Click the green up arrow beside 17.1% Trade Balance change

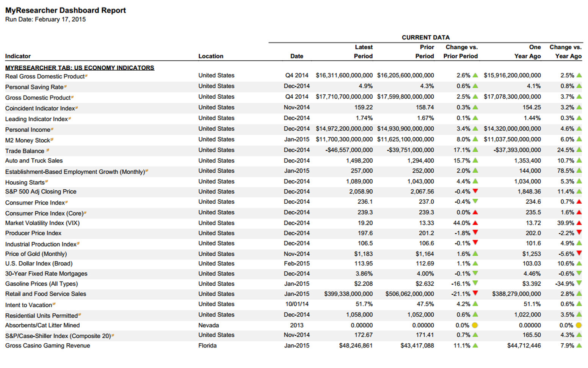[x=475, y=150]
